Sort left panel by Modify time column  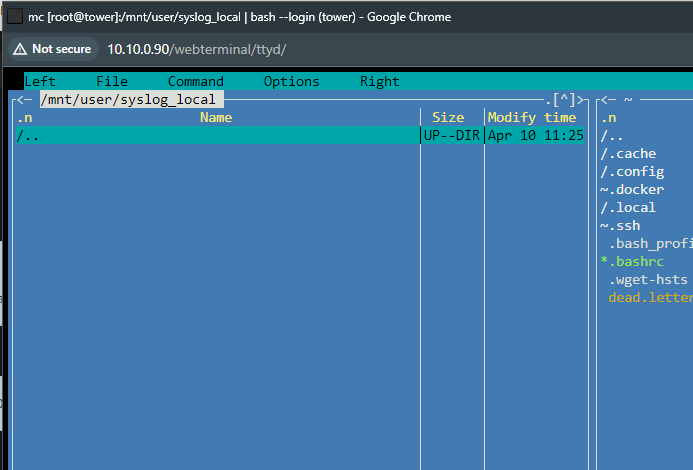click(532, 118)
